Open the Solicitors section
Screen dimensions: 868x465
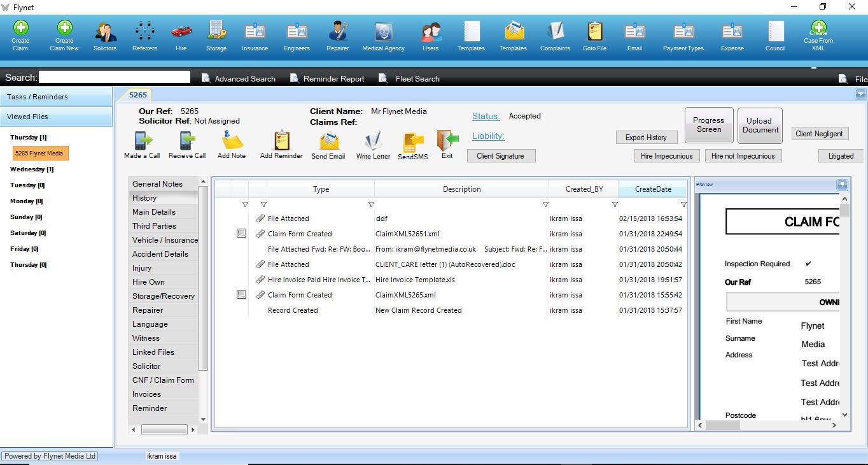pos(105,32)
